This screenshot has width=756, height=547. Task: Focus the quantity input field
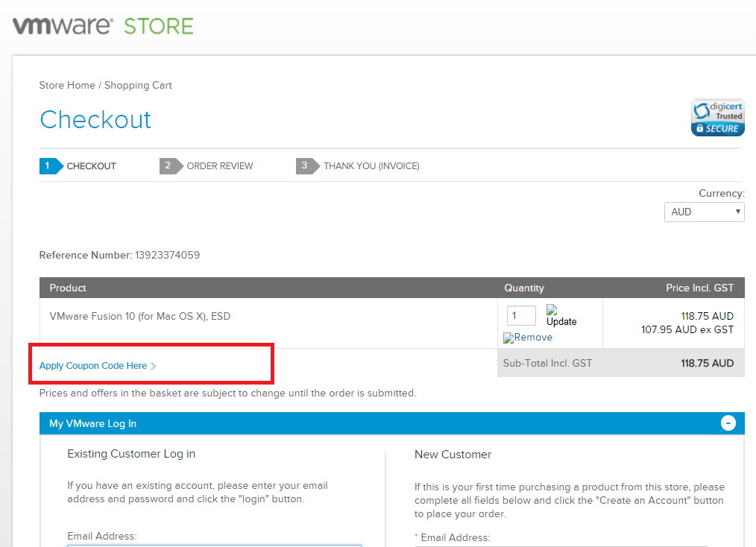point(521,316)
